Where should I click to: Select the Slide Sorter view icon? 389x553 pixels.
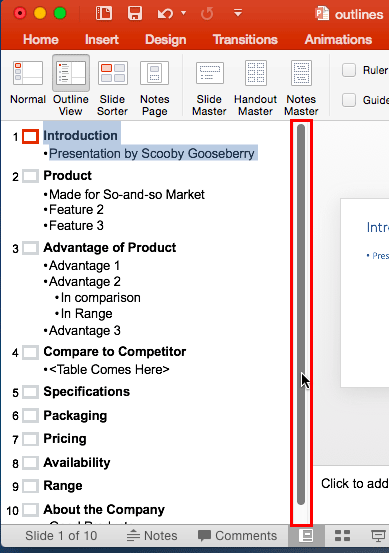pyautogui.click(x=113, y=73)
